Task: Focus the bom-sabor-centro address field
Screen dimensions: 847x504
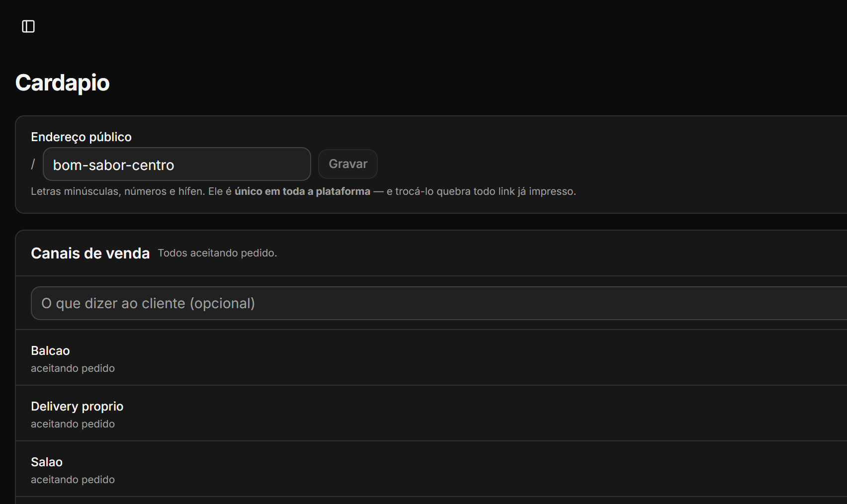Action: point(177,164)
